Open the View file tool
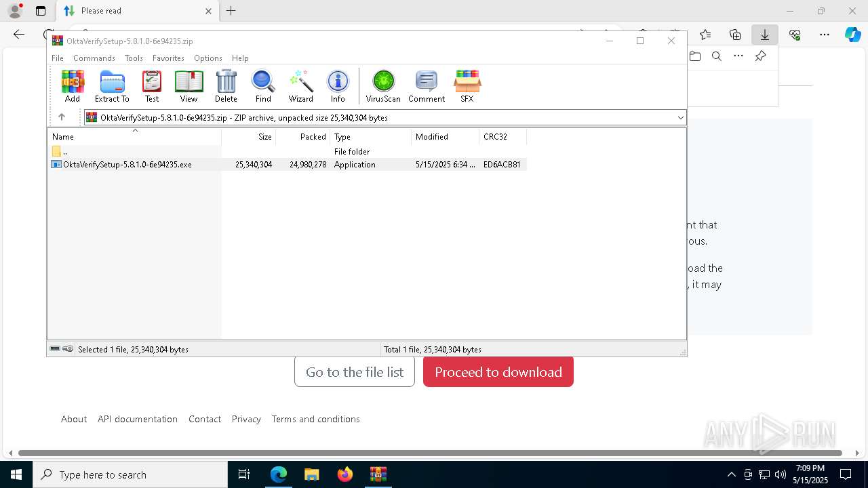 tap(189, 86)
